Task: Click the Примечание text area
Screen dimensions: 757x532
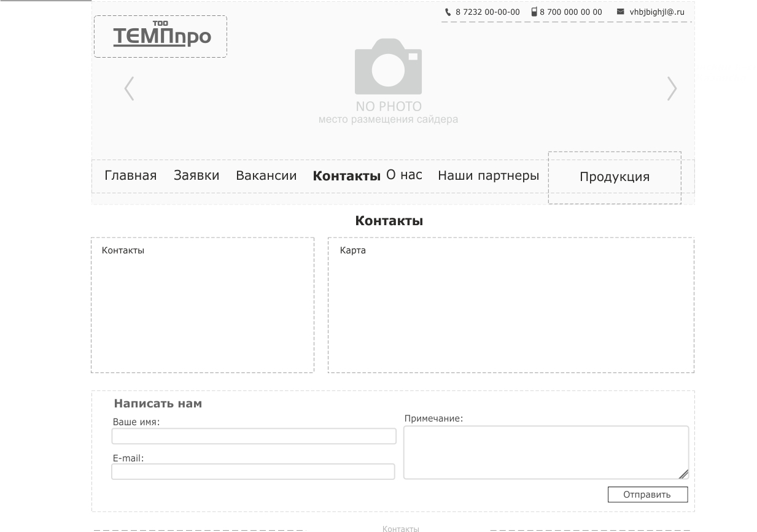Action: (x=545, y=452)
